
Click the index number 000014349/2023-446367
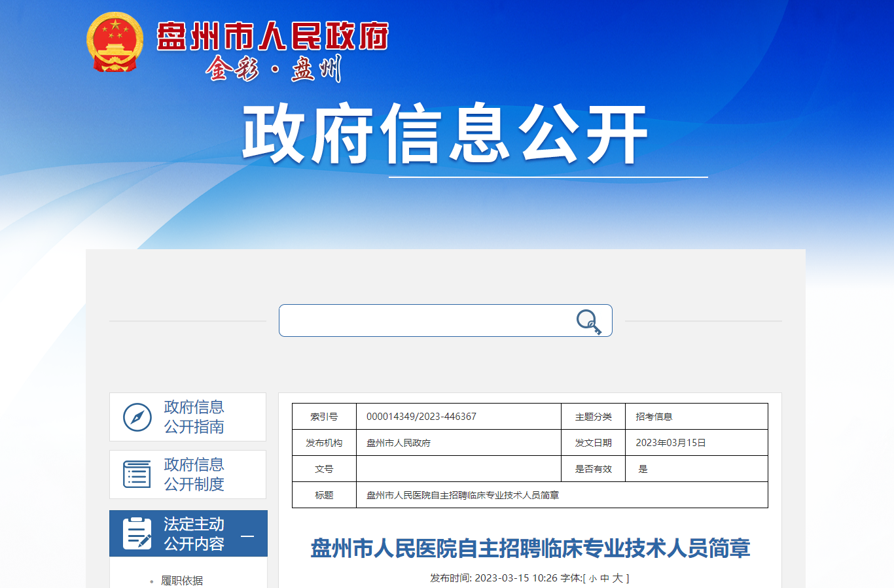(421, 417)
